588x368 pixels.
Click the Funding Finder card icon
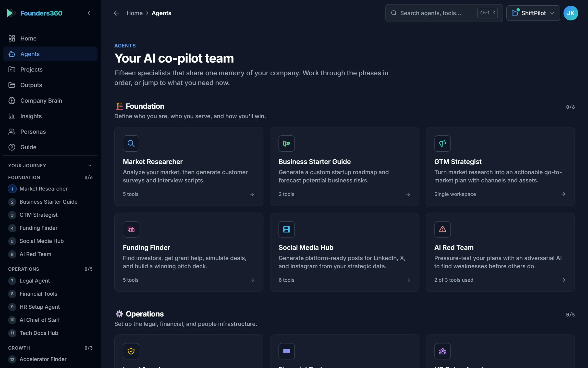131,229
